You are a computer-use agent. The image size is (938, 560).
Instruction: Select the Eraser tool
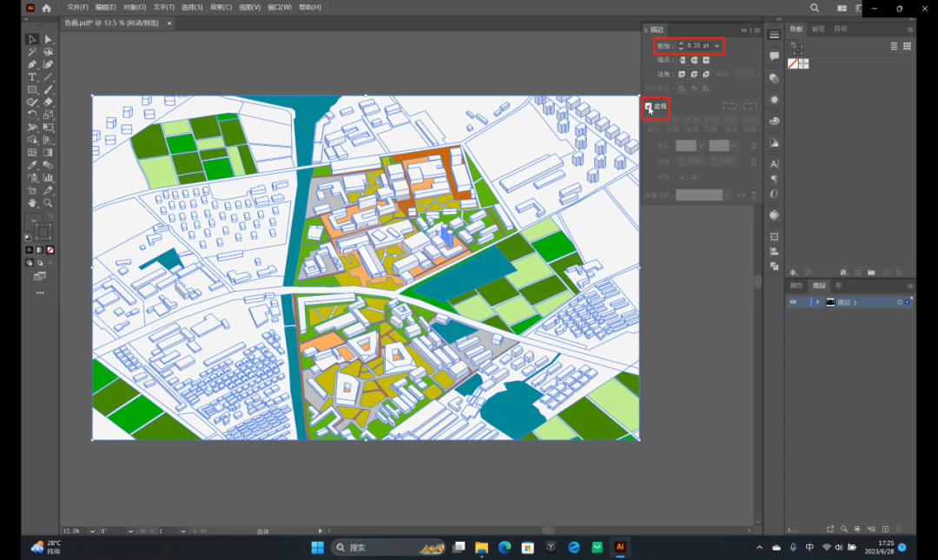49,102
